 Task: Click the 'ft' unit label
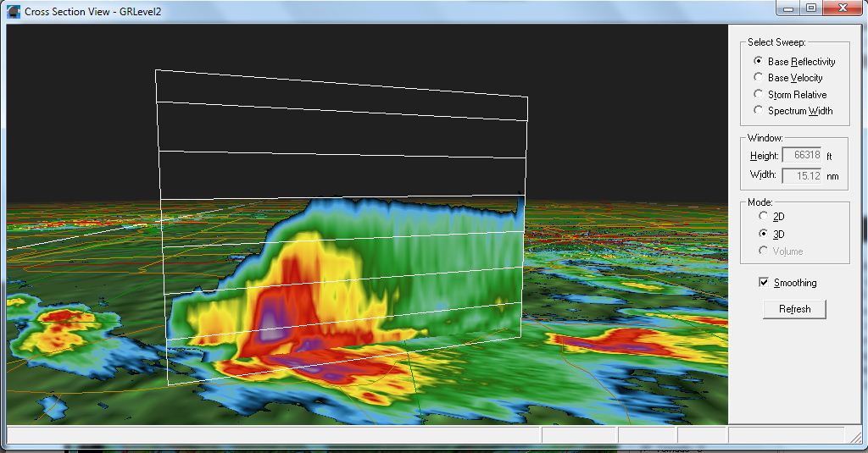tap(829, 157)
